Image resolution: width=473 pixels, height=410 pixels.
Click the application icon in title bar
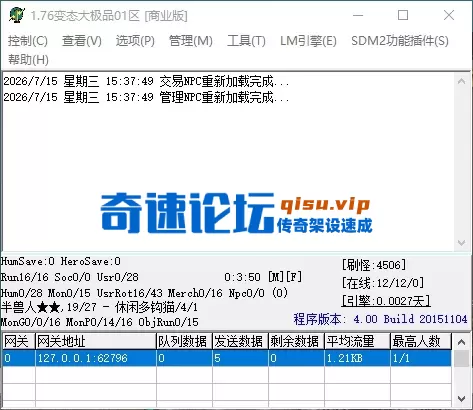(x=16, y=15)
